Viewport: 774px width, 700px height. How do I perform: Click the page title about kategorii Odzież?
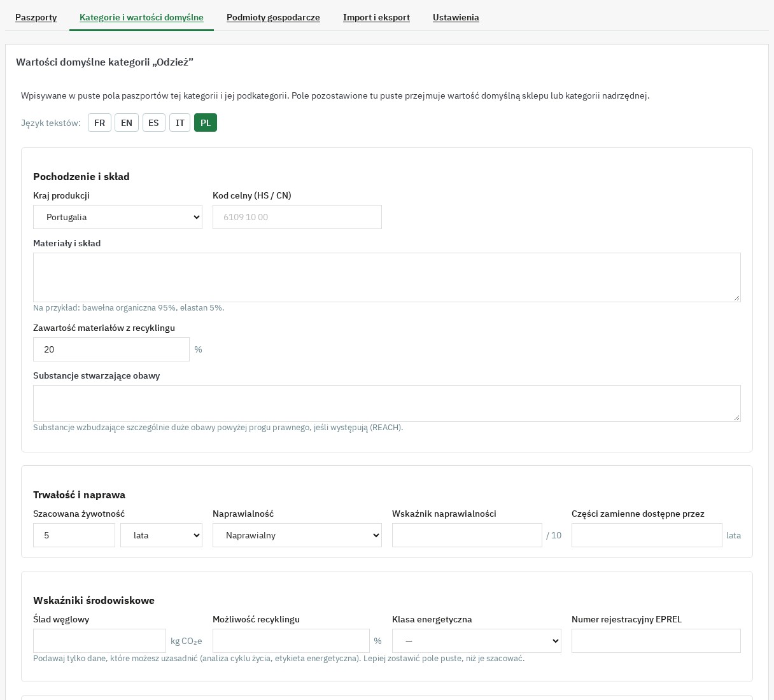pyautogui.click(x=104, y=62)
